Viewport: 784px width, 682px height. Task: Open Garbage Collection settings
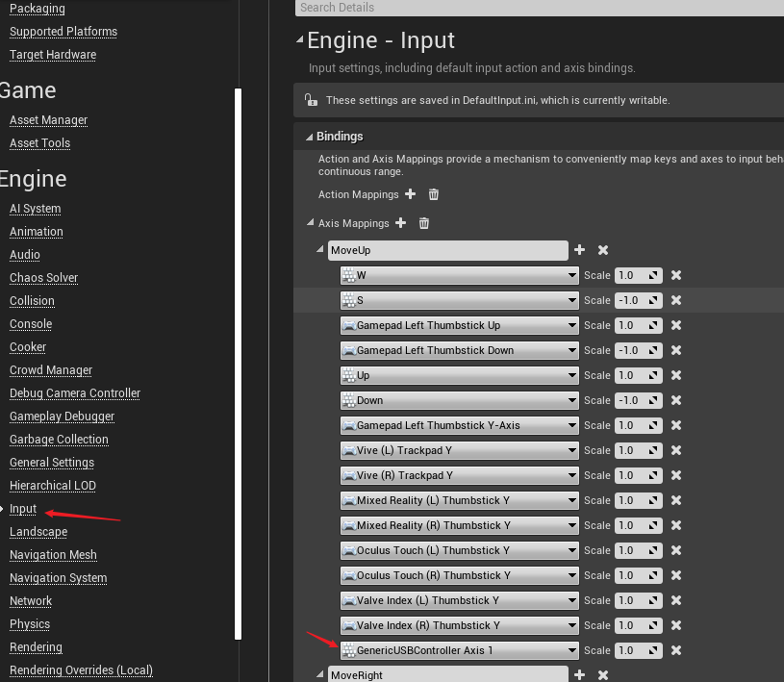pyautogui.click(x=59, y=439)
